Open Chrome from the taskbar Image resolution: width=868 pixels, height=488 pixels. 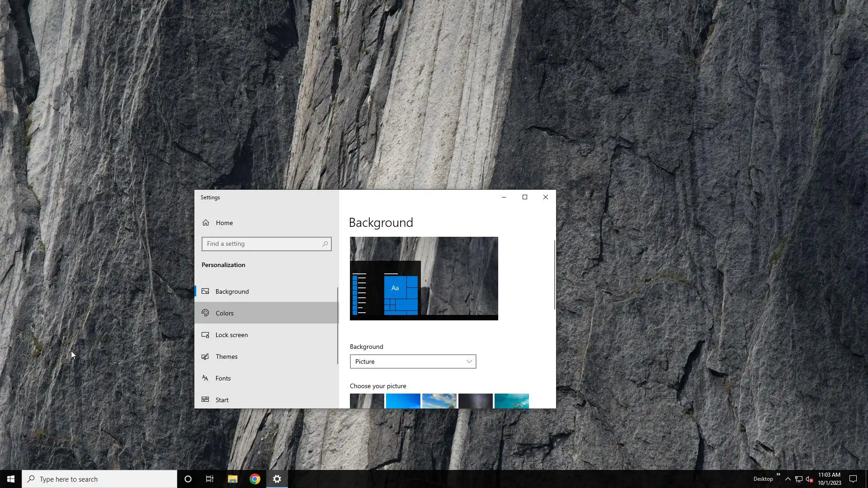click(255, 479)
